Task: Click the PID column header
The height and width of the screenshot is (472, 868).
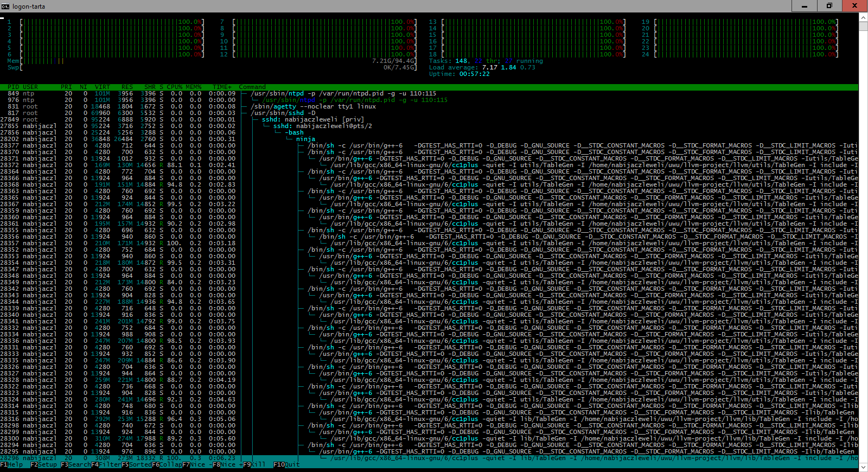Action: (x=13, y=87)
